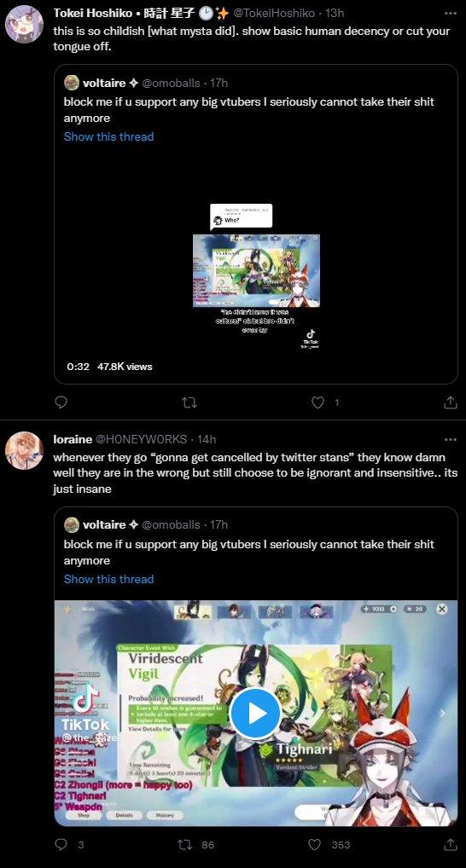
Task: Open loraine's profile avatar
Action: click(x=25, y=450)
